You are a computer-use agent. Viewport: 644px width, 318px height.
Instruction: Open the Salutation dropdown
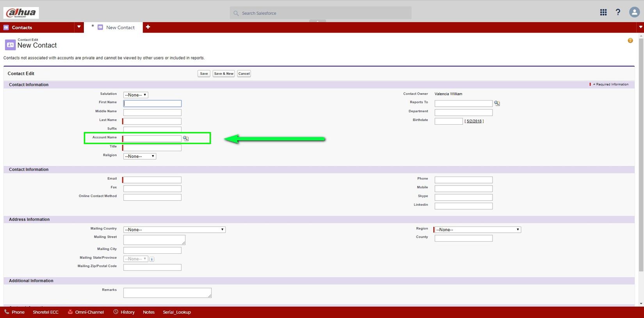(x=135, y=95)
